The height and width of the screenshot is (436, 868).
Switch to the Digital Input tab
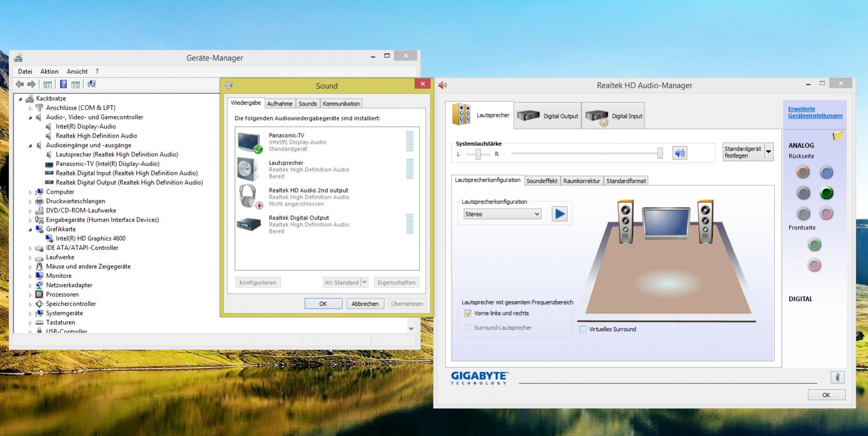614,116
